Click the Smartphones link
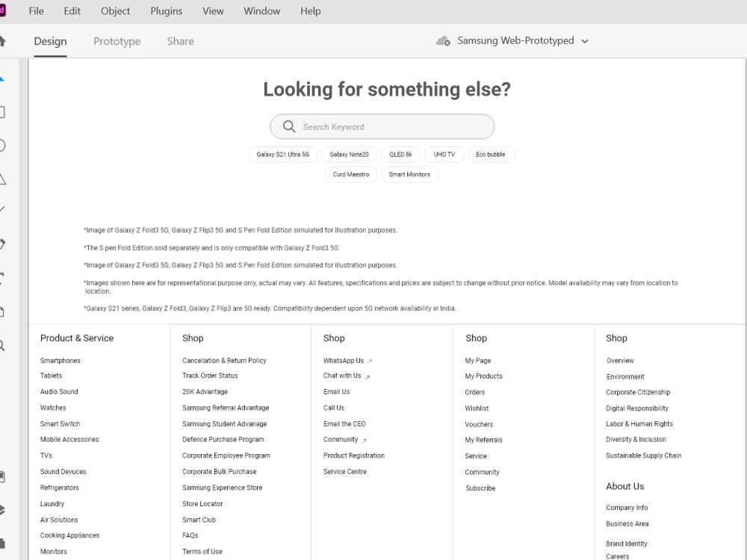The image size is (747, 560). click(x=60, y=361)
